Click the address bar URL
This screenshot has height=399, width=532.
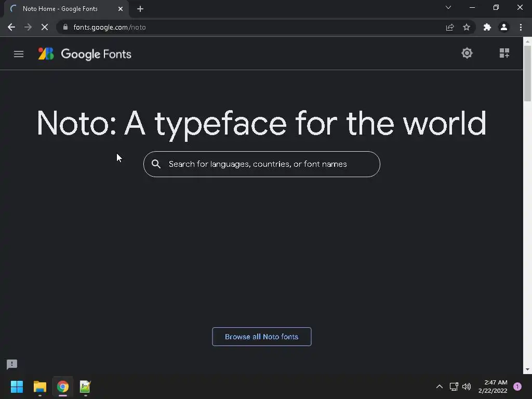pos(110,27)
